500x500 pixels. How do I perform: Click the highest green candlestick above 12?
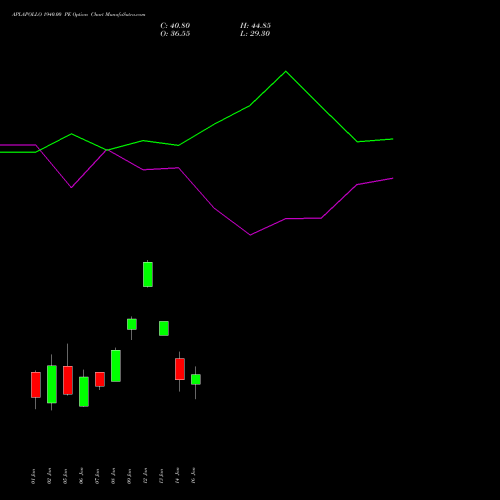point(148,274)
